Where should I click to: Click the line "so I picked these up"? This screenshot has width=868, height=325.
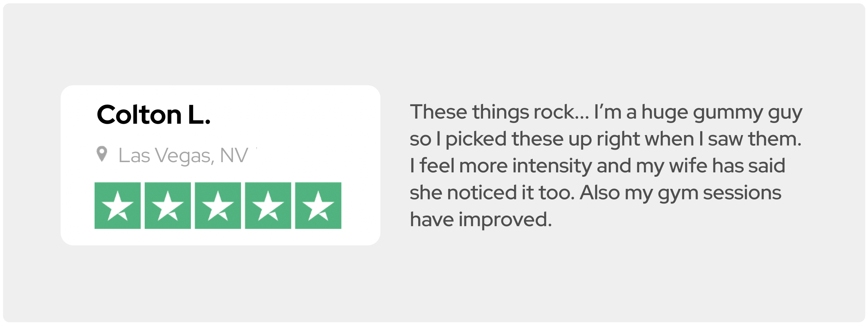click(605, 139)
